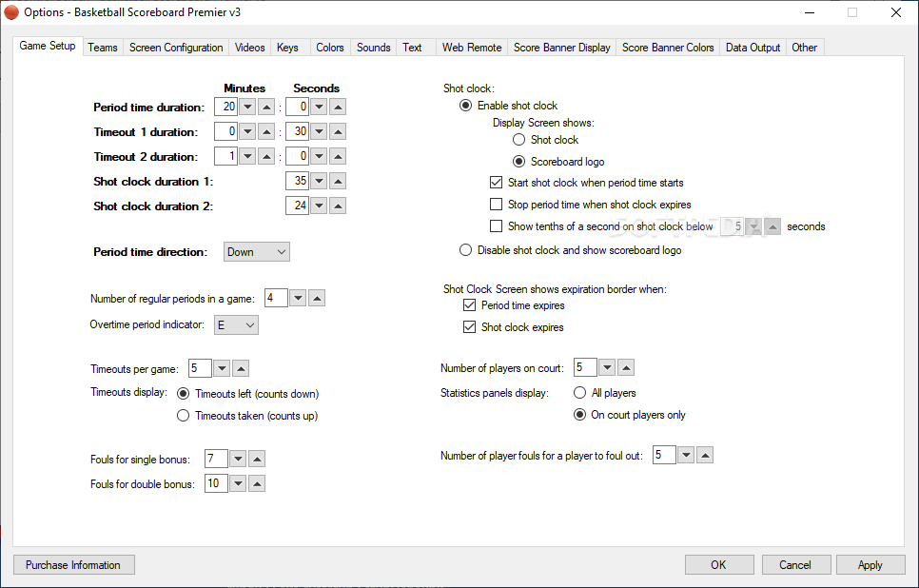The image size is (919, 588).
Task: Switch to the Colors tab
Action: tap(330, 48)
